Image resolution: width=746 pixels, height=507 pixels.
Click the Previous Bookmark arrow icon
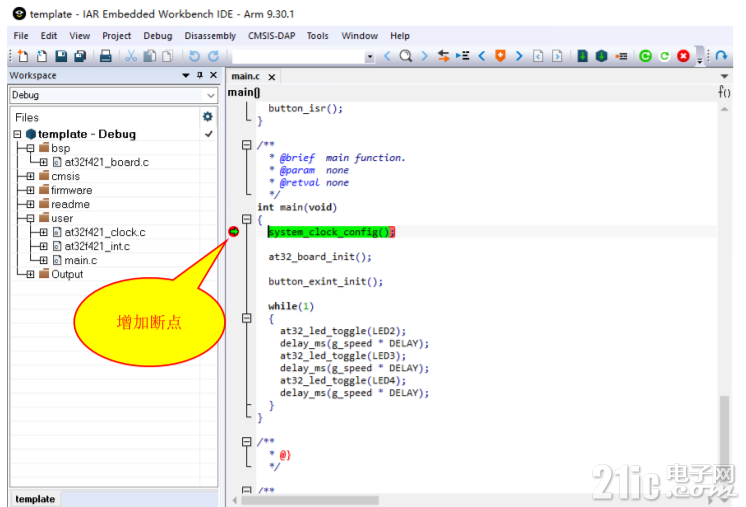(x=481, y=56)
